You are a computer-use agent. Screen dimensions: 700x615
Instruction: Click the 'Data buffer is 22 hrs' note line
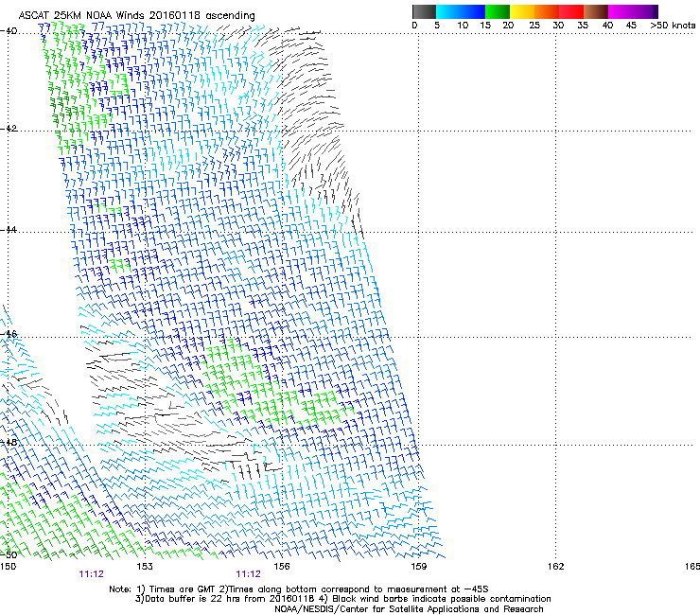pyautogui.click(x=342, y=599)
